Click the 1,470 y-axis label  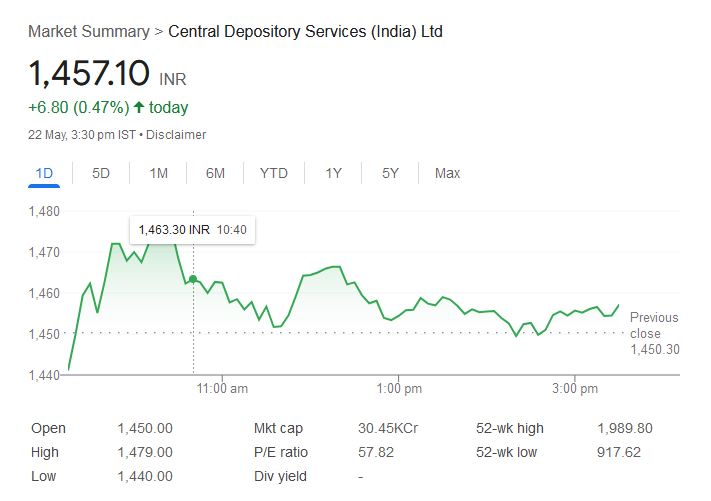tap(44, 252)
